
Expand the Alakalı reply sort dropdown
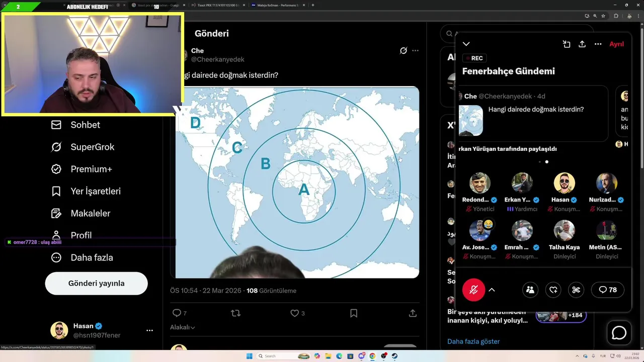(183, 327)
